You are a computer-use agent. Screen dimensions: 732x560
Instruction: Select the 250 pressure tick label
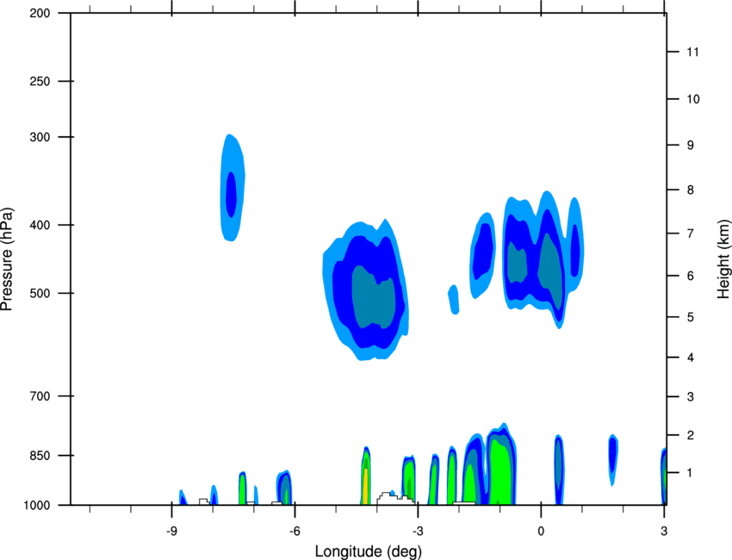[40, 81]
